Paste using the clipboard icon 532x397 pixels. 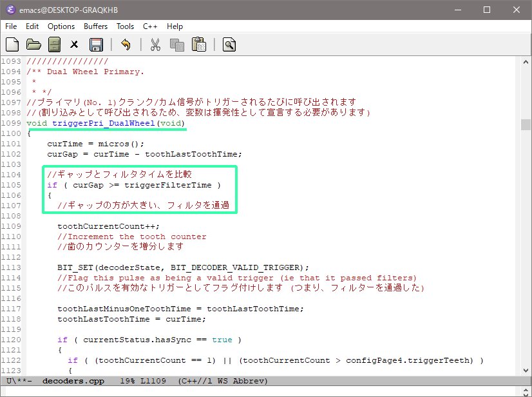[x=199, y=44]
